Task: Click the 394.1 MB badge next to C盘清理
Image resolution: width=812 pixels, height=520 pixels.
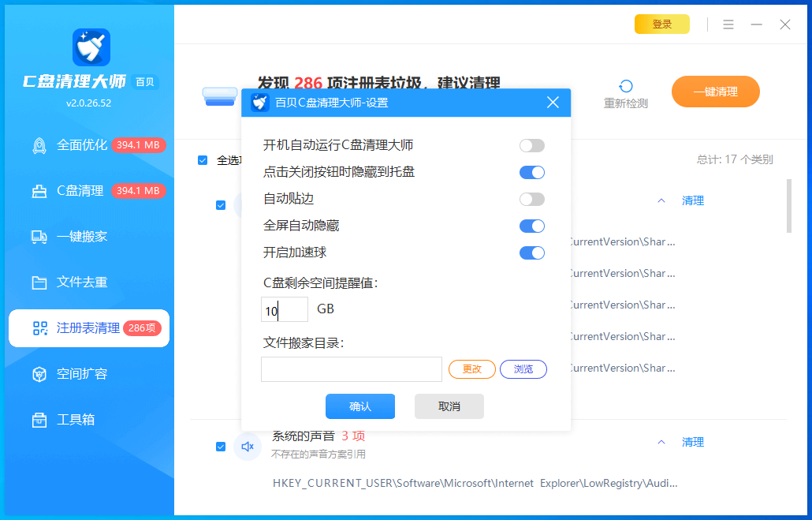Action: (138, 191)
